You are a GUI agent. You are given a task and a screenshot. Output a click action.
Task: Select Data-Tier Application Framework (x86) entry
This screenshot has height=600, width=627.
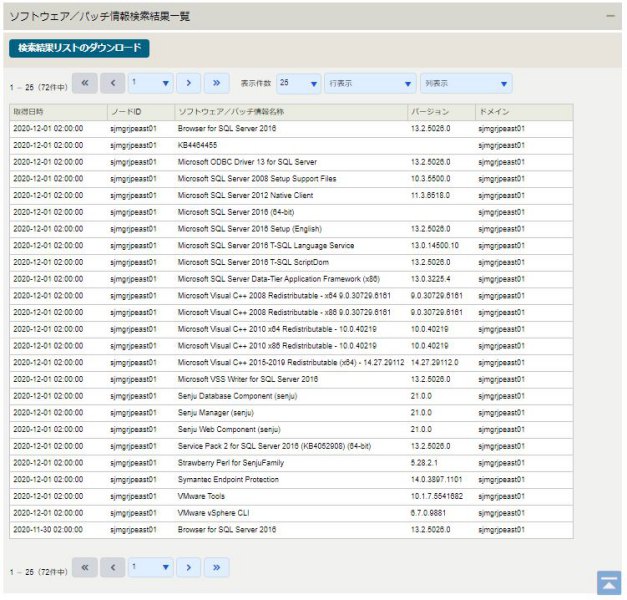(x=279, y=279)
